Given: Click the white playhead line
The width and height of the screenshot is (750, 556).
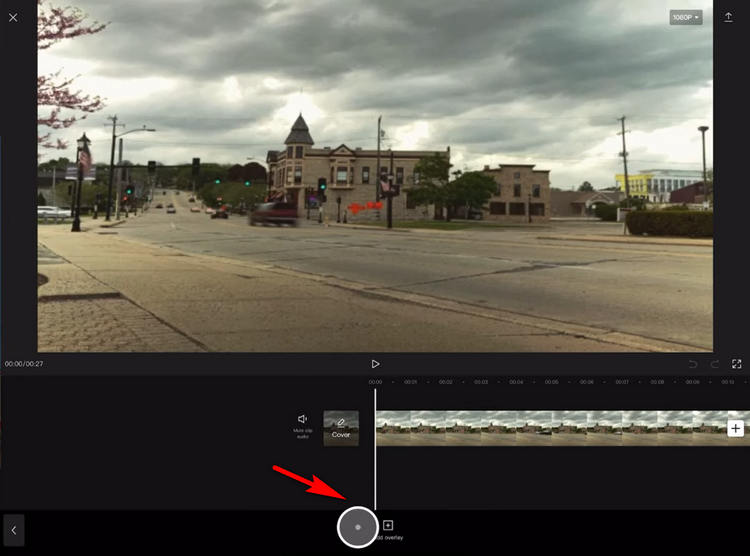Looking at the screenshot, I should click(x=375, y=450).
